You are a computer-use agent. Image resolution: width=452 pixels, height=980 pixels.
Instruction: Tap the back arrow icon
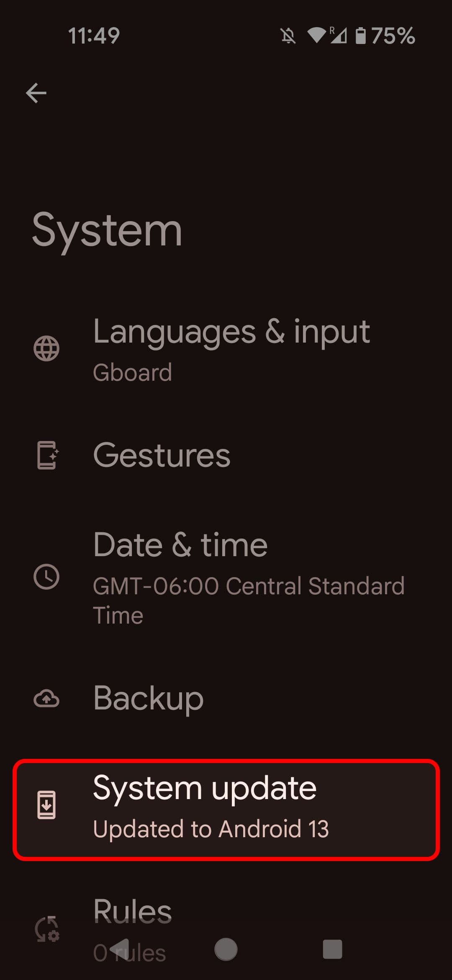pyautogui.click(x=36, y=93)
